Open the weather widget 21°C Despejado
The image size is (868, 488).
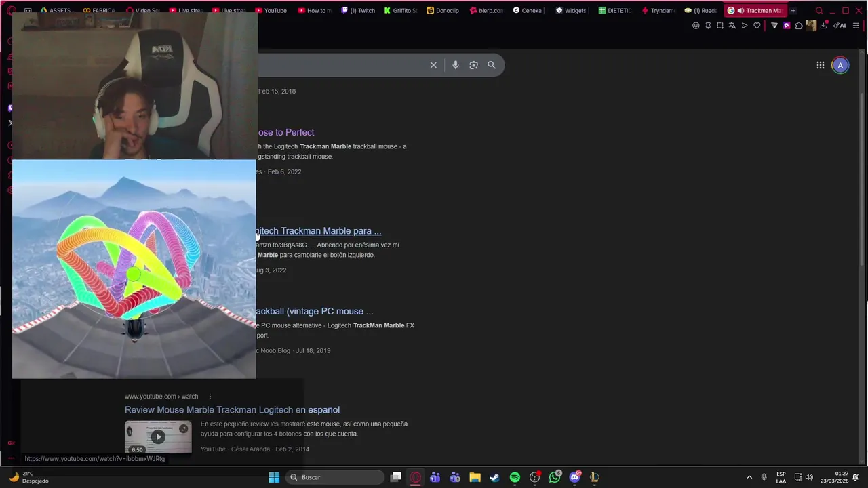tap(28, 477)
